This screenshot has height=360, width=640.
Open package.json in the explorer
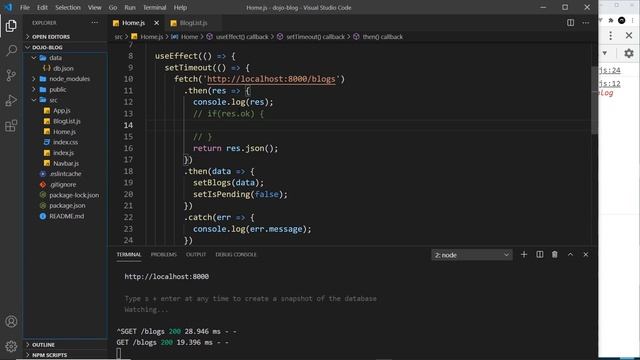[67, 206]
